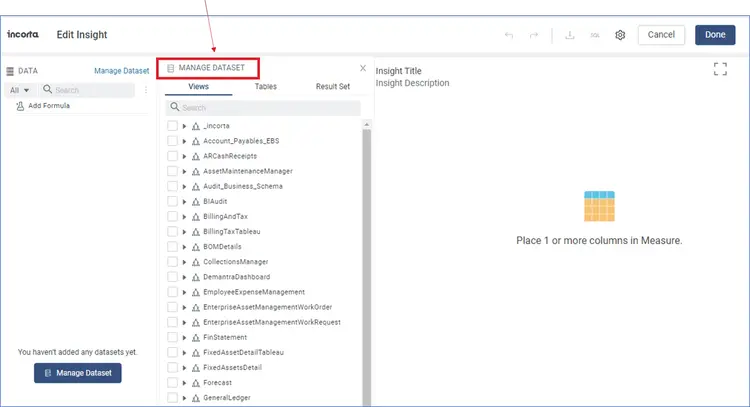Check the FixedAssetsDetail checkbox
The image size is (750, 407).
click(172, 367)
